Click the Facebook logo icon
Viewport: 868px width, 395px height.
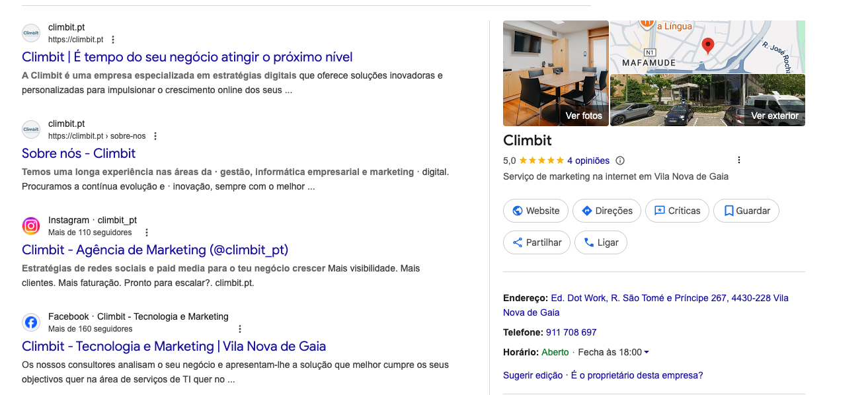(31, 322)
